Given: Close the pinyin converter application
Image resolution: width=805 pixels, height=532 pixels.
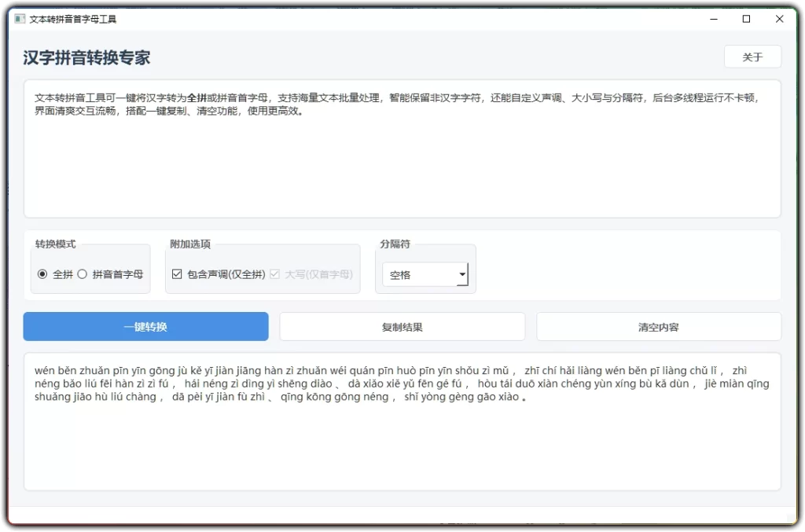Looking at the screenshot, I should 778,18.
